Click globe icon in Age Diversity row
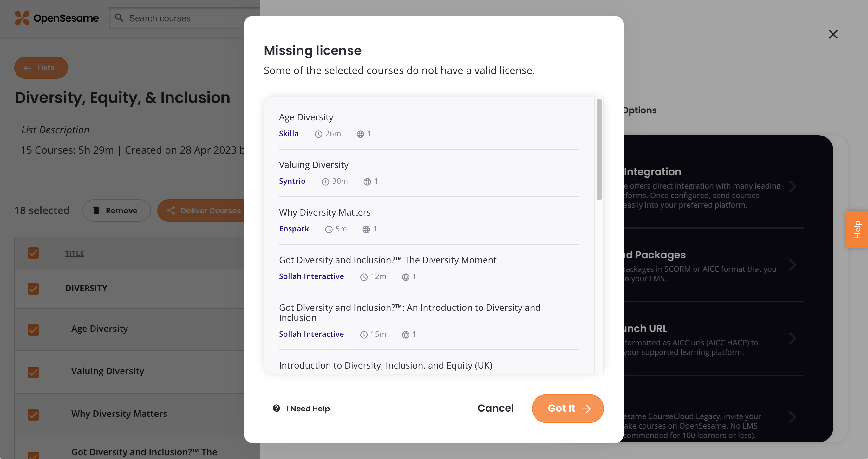The image size is (868, 459). pos(360,134)
